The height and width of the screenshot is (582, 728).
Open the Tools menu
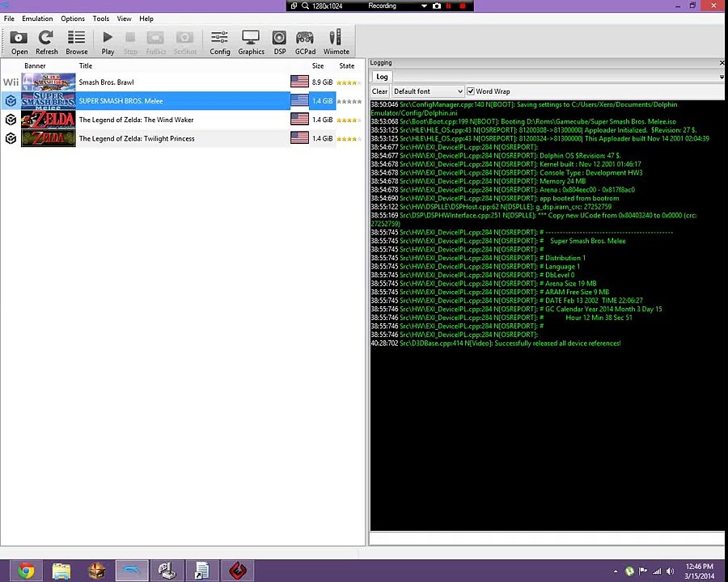[x=101, y=19]
